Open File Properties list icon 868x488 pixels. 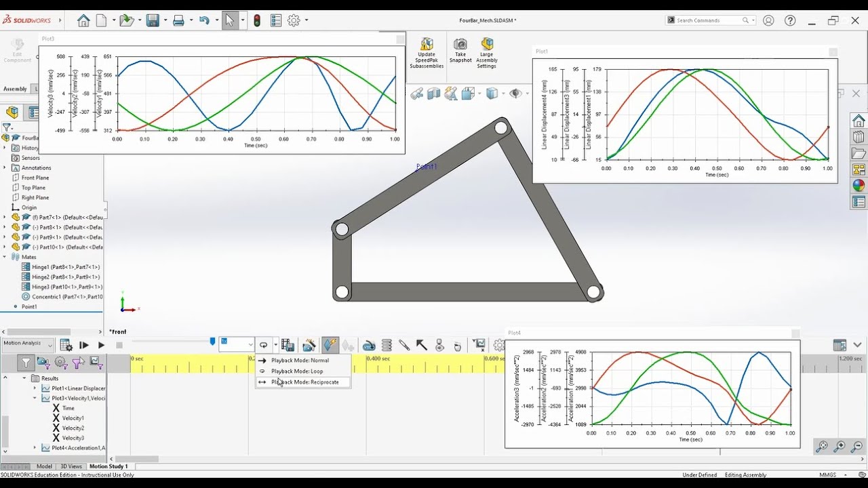(x=275, y=20)
